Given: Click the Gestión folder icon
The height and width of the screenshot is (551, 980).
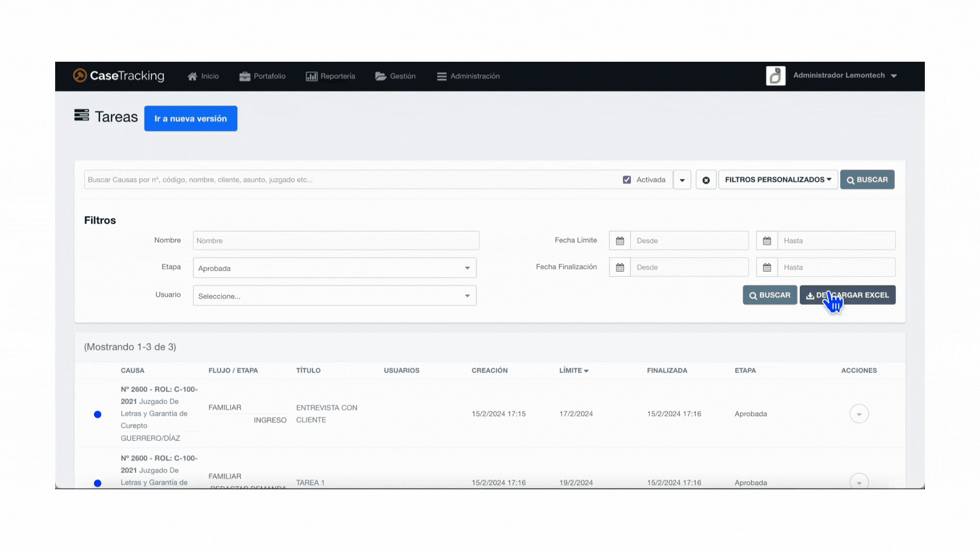Looking at the screenshot, I should [x=380, y=76].
